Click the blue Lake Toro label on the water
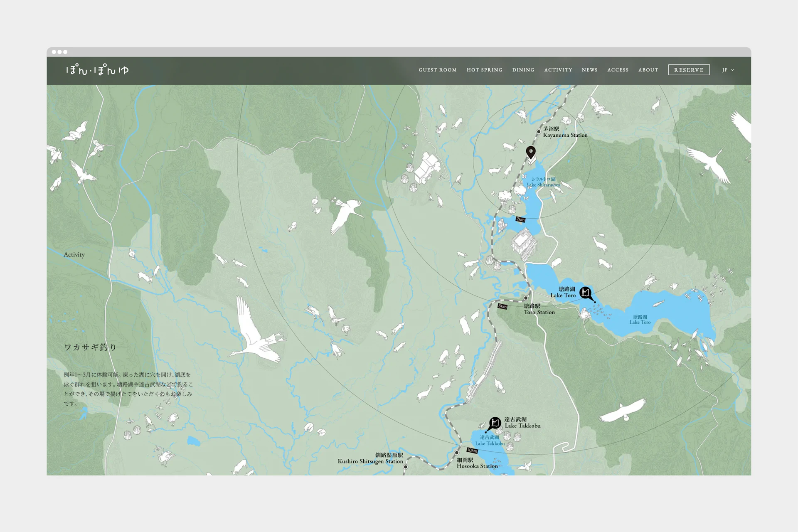Image resolution: width=798 pixels, height=532 pixels. [x=640, y=319]
